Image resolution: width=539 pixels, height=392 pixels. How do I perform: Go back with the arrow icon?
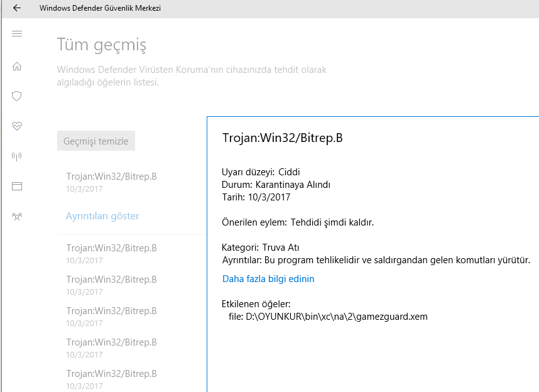point(17,8)
